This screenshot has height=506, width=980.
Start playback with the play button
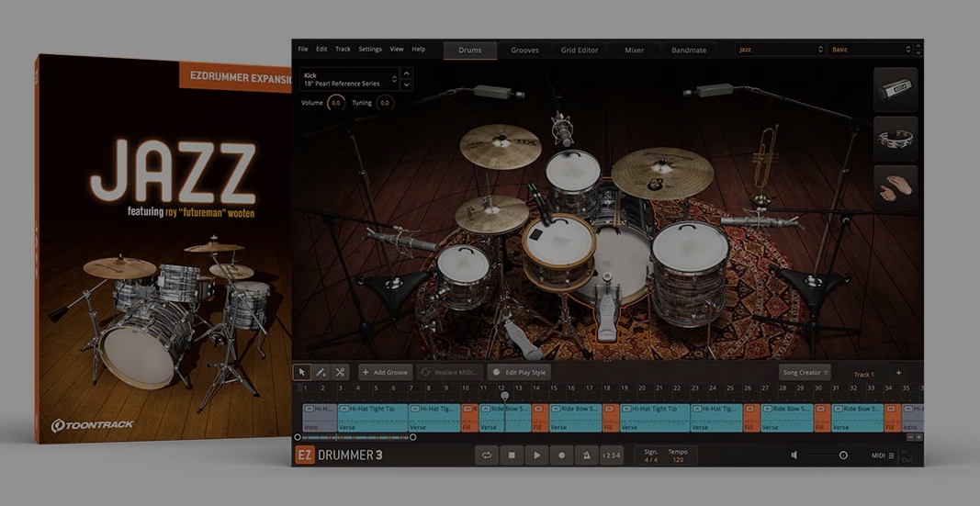click(x=536, y=455)
